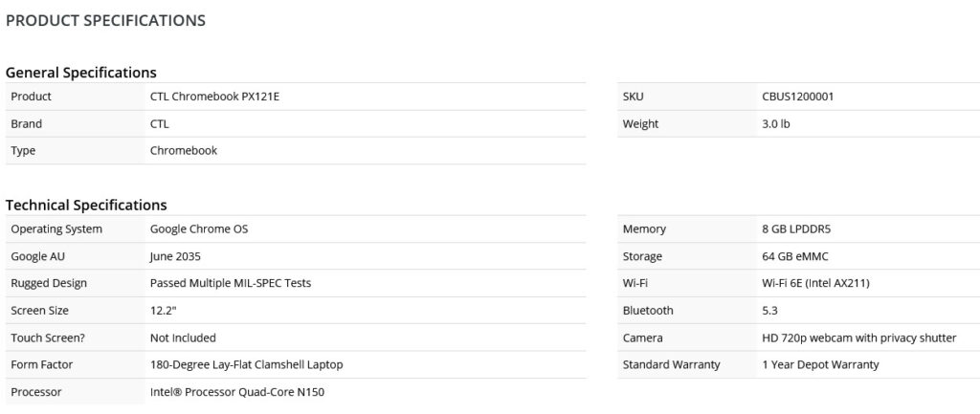Image resolution: width=980 pixels, height=414 pixels.
Task: Click the Google AU date June 2035
Action: tap(175, 256)
